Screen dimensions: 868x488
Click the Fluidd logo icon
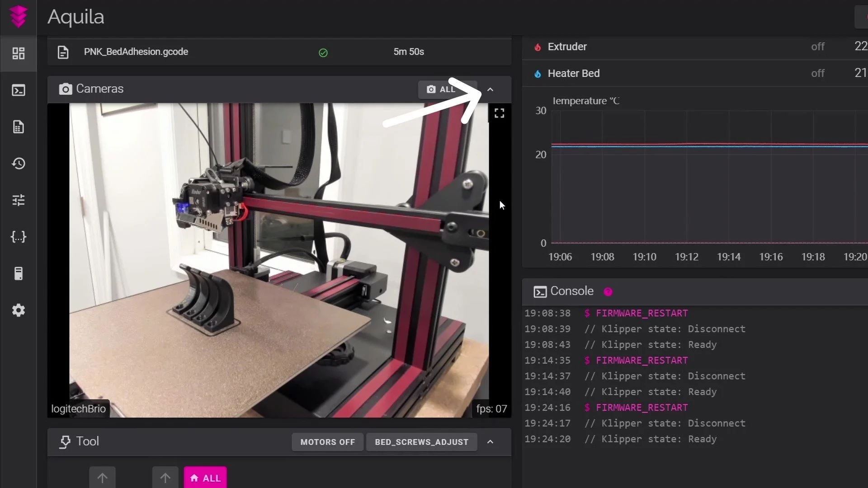pos(18,17)
